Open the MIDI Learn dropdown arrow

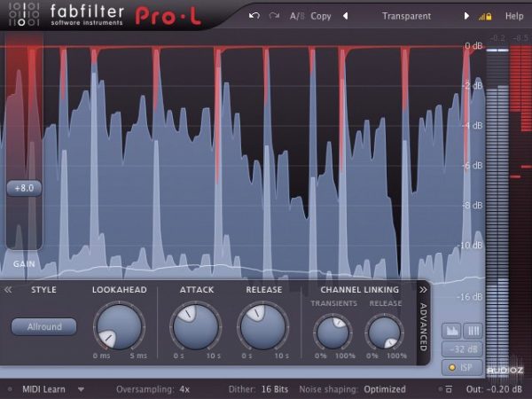click(81, 388)
